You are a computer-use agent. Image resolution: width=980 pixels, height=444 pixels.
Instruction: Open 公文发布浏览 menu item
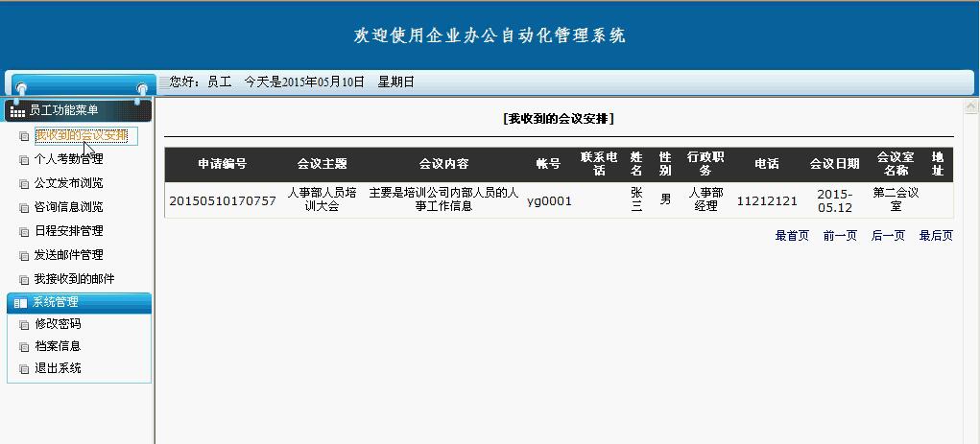(69, 183)
